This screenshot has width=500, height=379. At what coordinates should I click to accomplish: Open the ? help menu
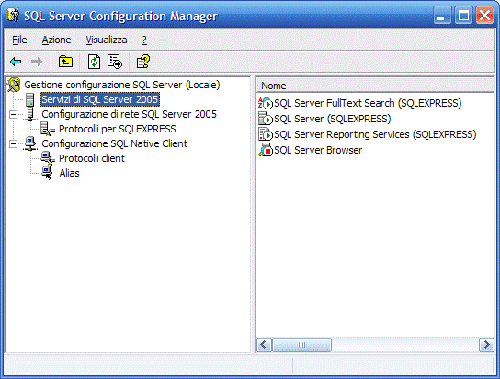pos(144,40)
